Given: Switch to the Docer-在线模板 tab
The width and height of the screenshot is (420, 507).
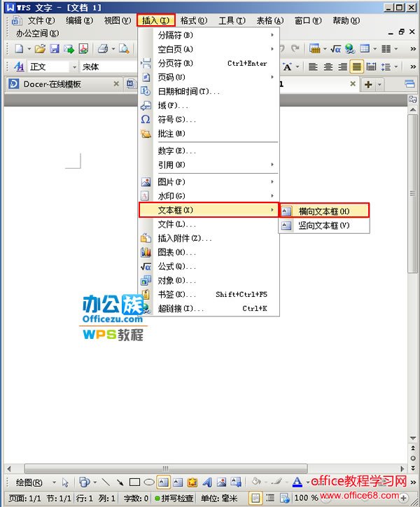Looking at the screenshot, I should [52, 85].
